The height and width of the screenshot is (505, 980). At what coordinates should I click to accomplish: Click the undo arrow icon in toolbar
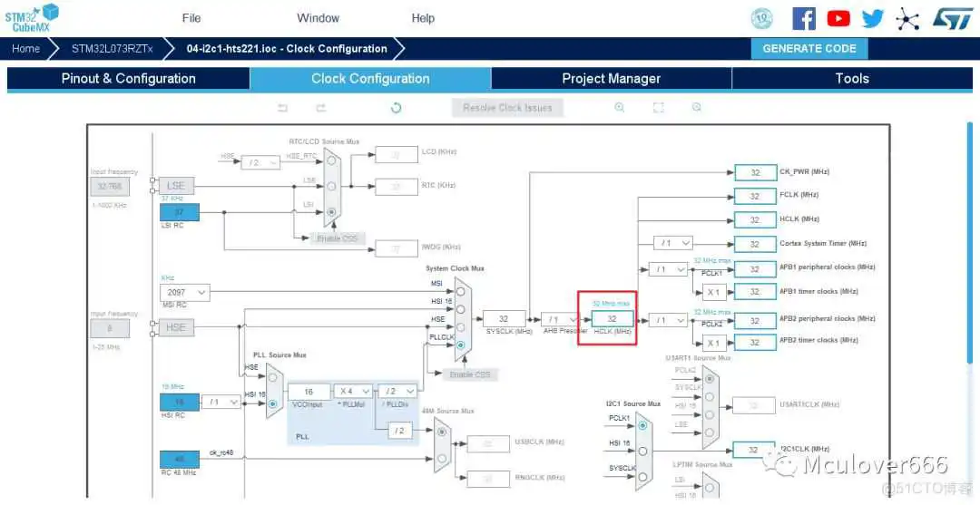coord(282,108)
